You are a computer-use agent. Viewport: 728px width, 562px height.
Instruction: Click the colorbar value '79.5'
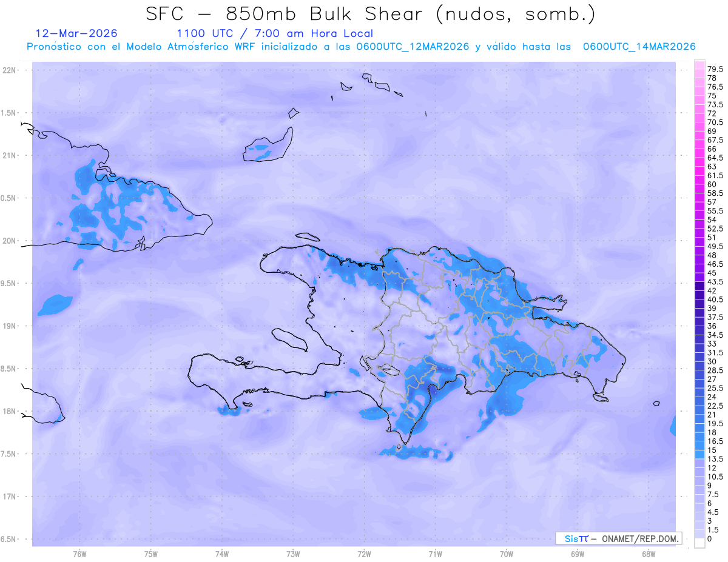pos(715,70)
